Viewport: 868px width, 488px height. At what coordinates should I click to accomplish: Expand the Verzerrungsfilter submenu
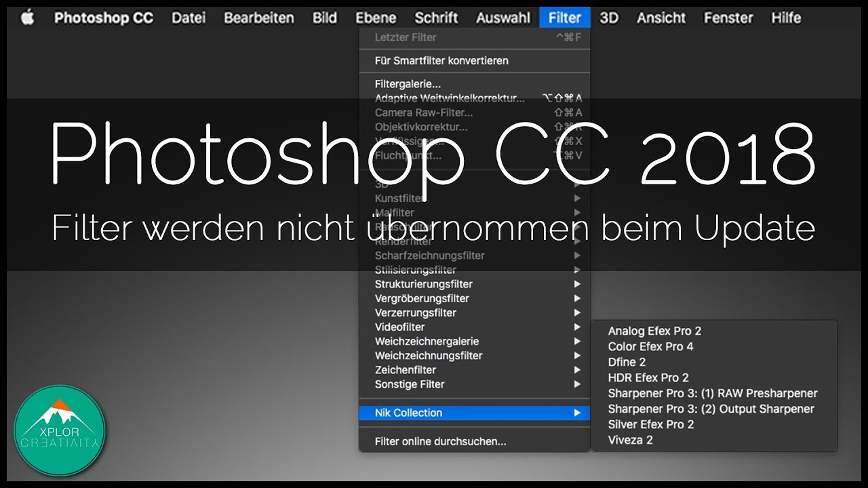coord(475,312)
